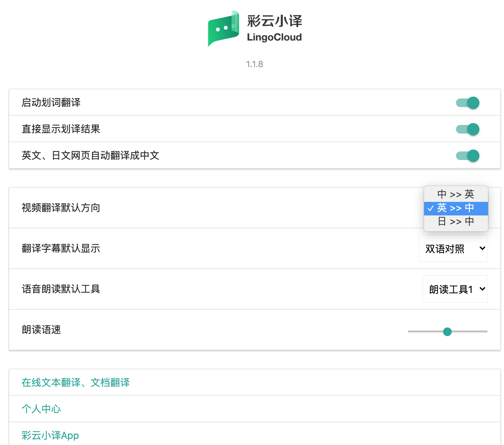Toggle 直接显示划译结果 switch
Image resolution: width=504 pixels, height=445 pixels.
coord(467,129)
